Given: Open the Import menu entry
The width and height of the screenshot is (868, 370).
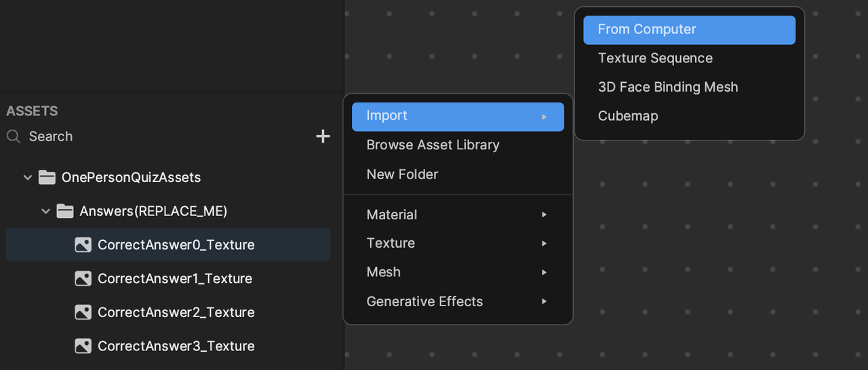Looking at the screenshot, I should click(458, 117).
